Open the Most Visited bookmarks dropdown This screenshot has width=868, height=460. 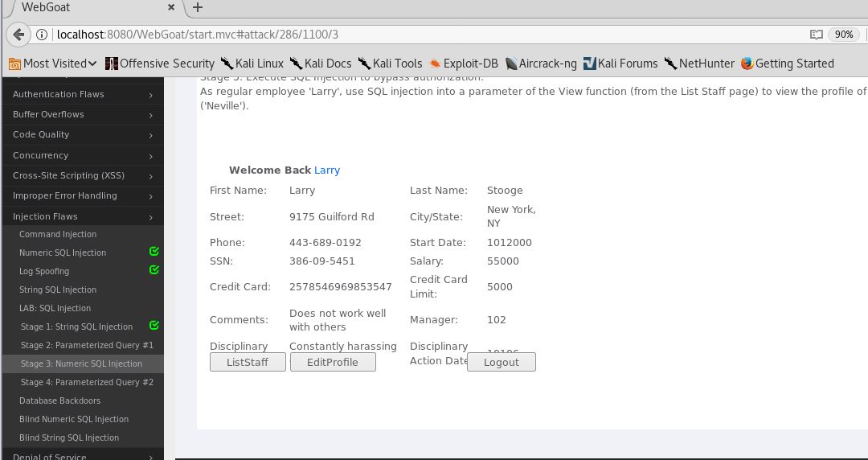pyautogui.click(x=52, y=64)
